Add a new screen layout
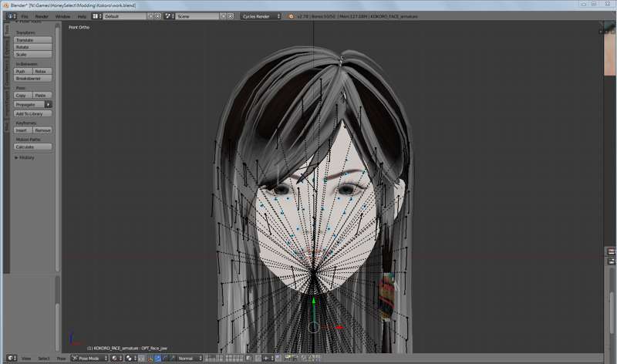This screenshot has height=364, width=617. coord(150,16)
